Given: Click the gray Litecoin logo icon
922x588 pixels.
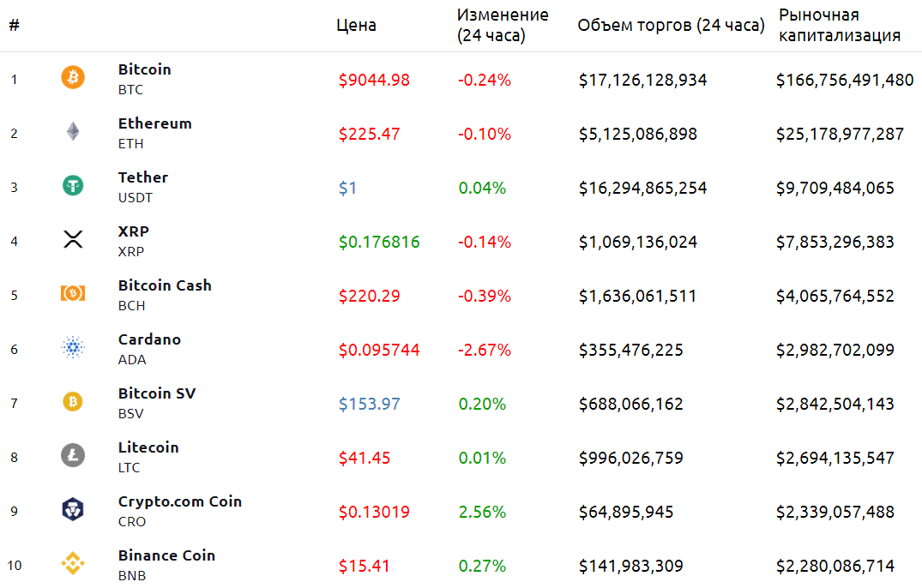Looking at the screenshot, I should tap(73, 456).
